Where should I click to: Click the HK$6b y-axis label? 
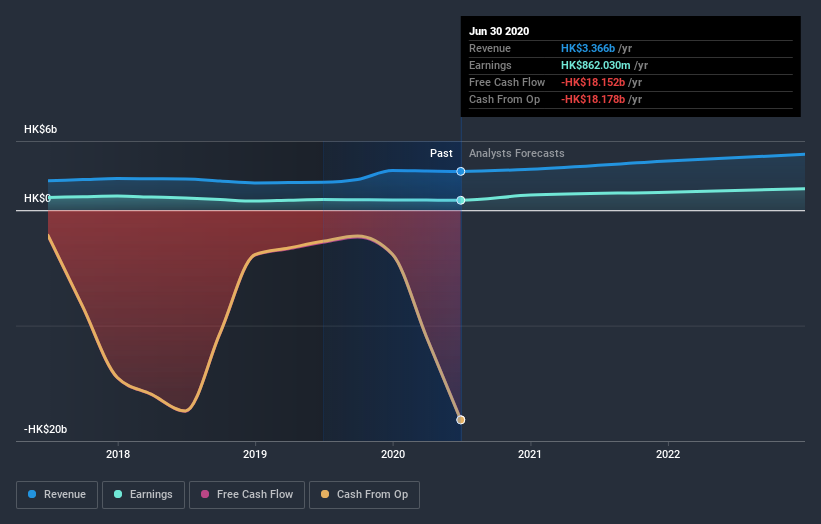pos(40,129)
